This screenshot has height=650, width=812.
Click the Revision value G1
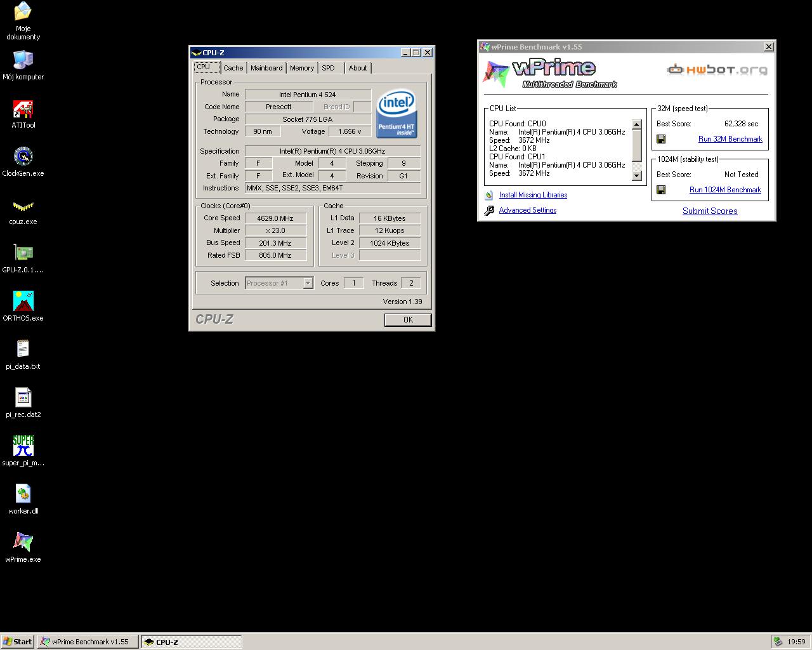pos(403,176)
